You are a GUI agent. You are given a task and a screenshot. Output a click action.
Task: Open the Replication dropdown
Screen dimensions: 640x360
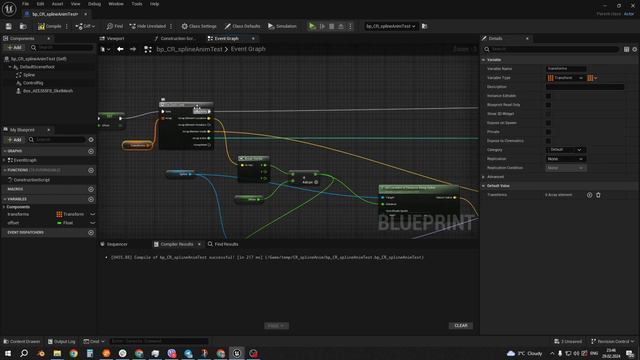click(566, 159)
